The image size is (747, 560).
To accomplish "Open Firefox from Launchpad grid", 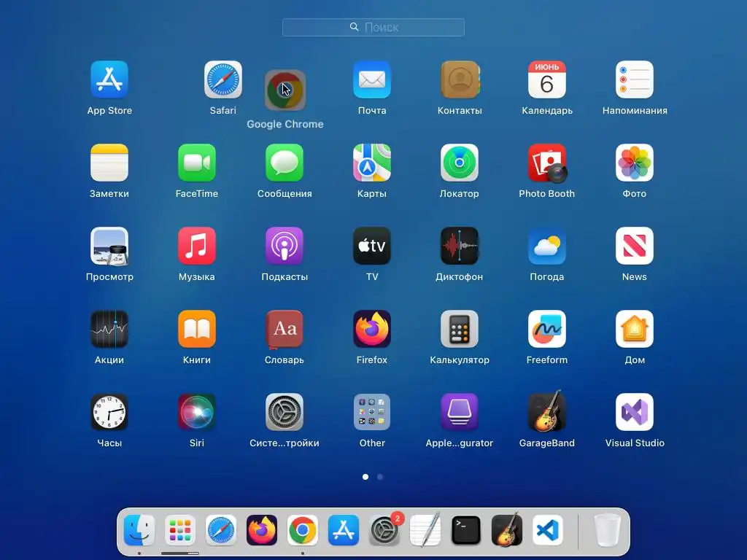I will tap(372, 329).
